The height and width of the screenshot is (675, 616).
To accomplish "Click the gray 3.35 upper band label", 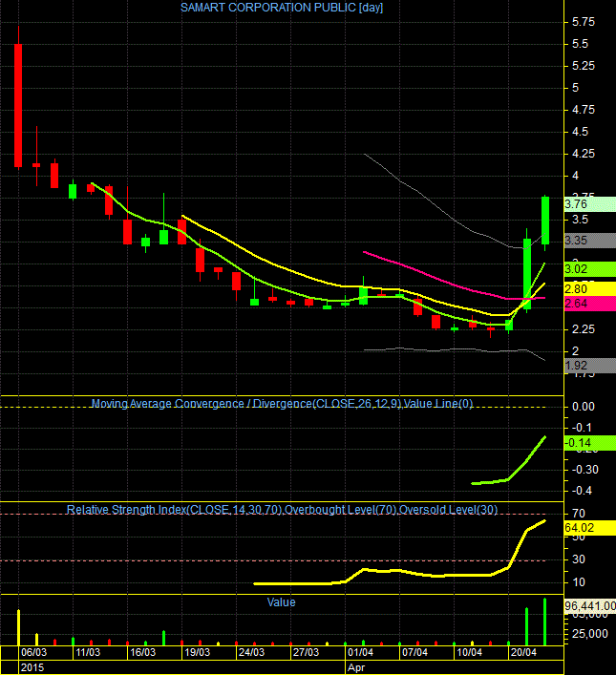I will 589,241.
